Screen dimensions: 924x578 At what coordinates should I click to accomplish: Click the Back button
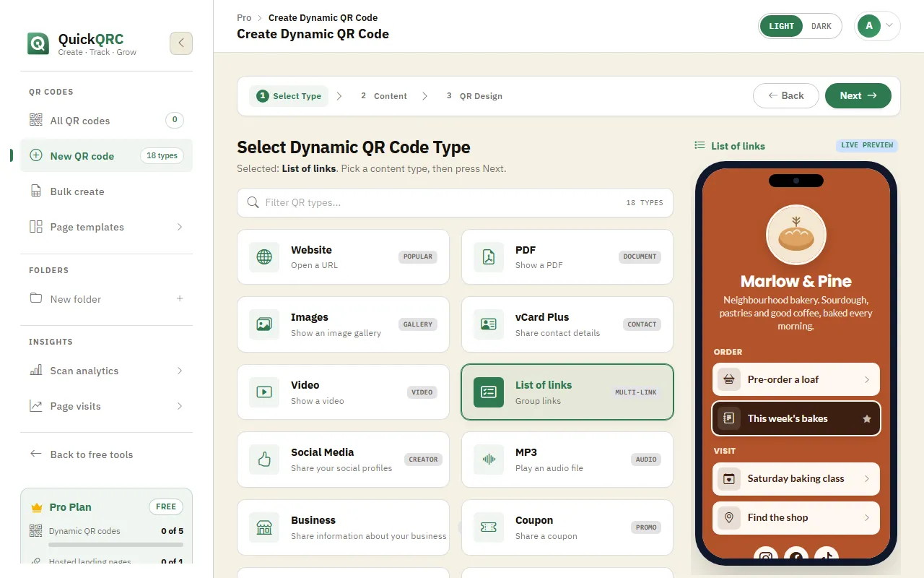[x=786, y=95]
